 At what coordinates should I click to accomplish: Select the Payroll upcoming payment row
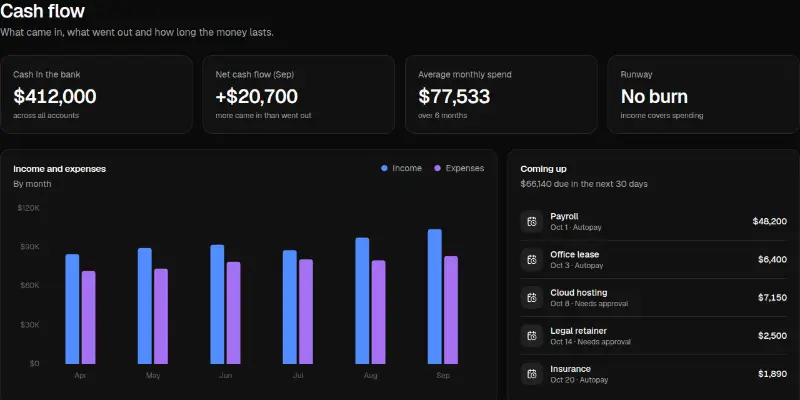click(x=654, y=221)
